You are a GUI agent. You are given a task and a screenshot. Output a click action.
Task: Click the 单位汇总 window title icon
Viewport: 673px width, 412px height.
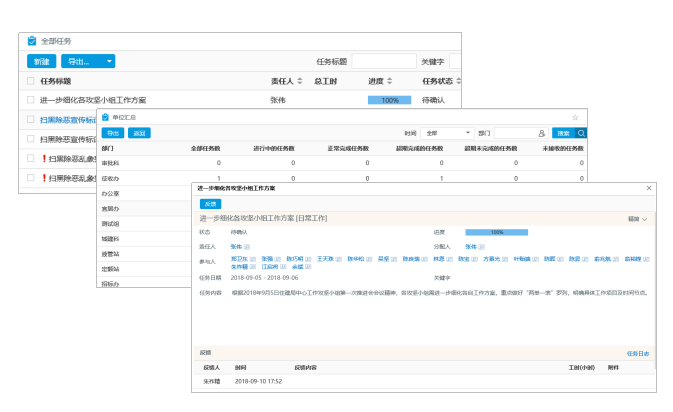pos(105,117)
